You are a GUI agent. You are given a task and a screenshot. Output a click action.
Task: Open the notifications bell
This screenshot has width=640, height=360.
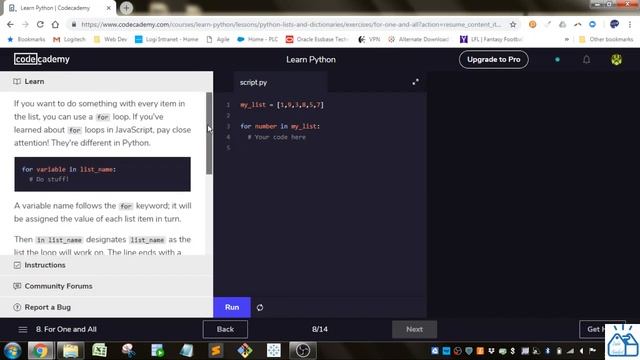coord(587,60)
